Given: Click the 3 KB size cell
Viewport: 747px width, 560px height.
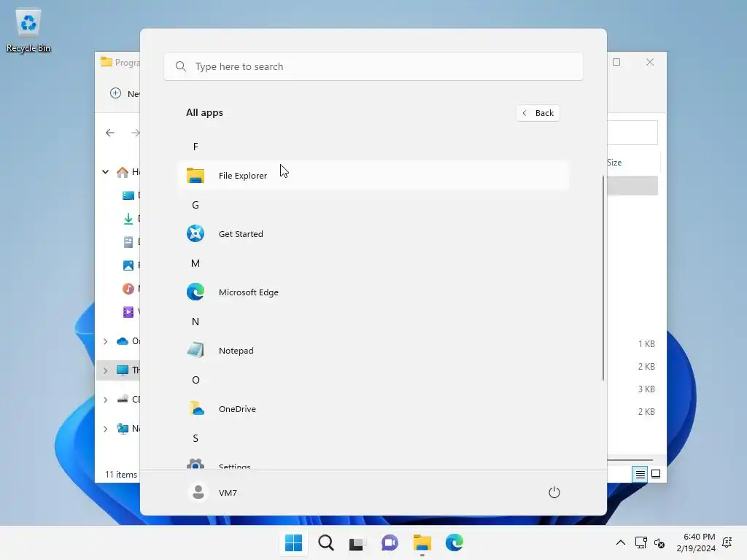Looking at the screenshot, I should click(646, 389).
